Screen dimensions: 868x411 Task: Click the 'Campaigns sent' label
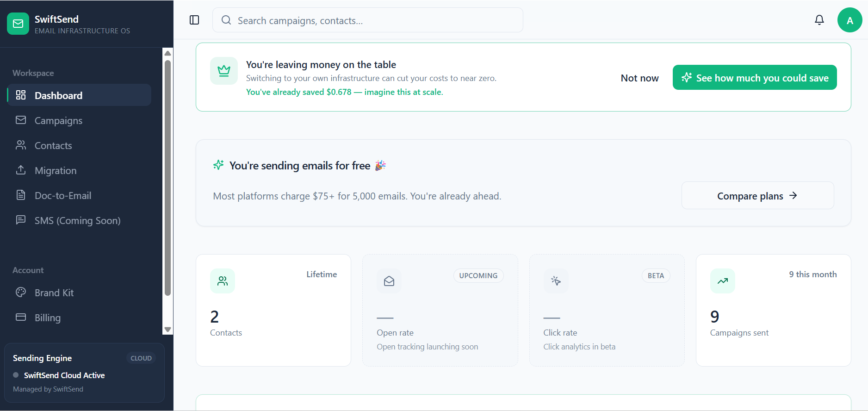(739, 332)
